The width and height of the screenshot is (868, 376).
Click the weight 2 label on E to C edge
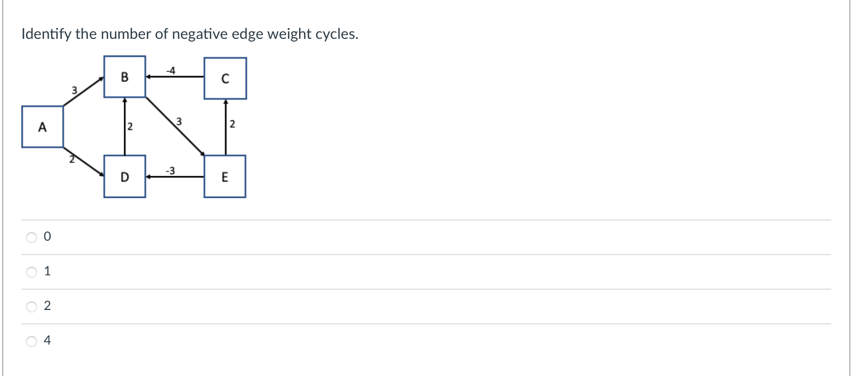pos(232,124)
